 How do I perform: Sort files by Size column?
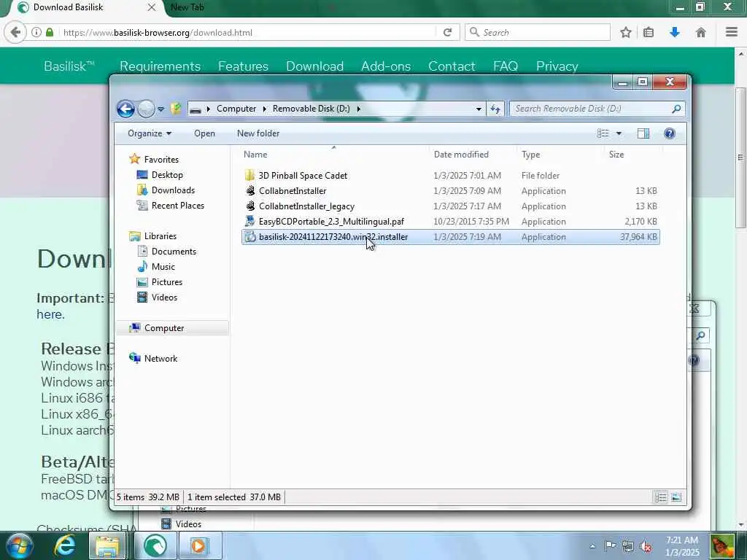coord(616,155)
